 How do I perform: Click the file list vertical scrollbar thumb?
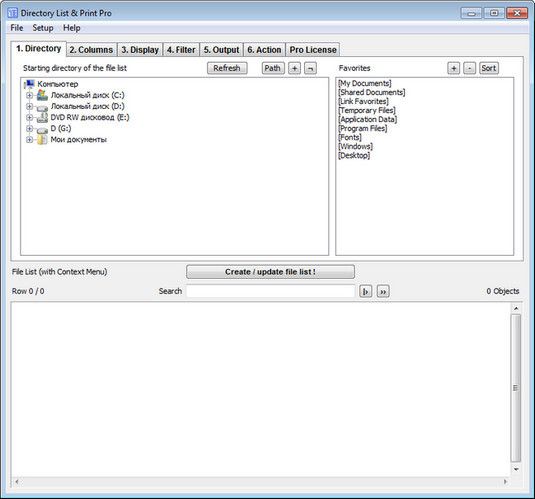pyautogui.click(x=516, y=388)
